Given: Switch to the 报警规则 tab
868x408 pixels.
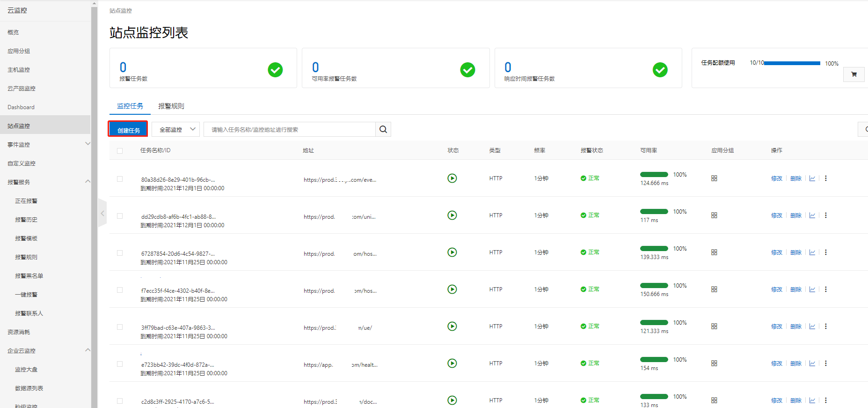Looking at the screenshot, I should pos(171,106).
